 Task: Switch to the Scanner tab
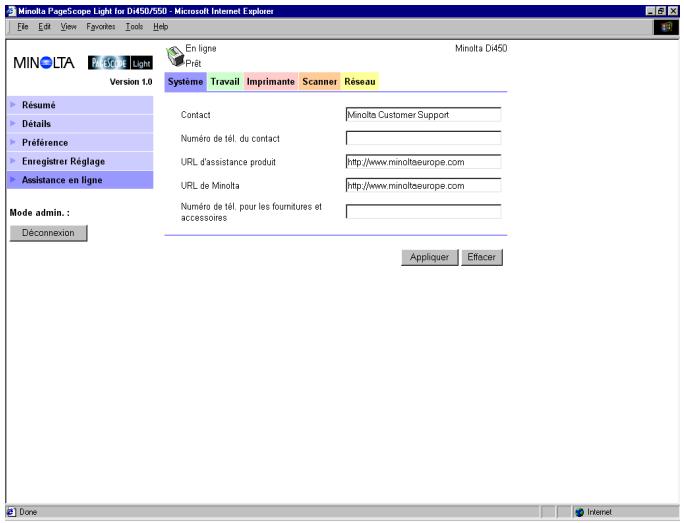320,82
